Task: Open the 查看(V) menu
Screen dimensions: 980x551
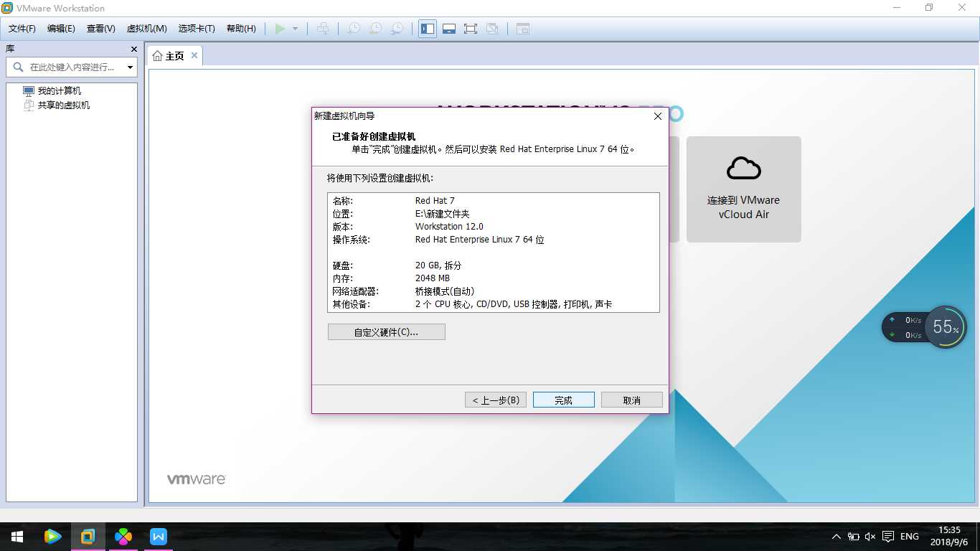Action: point(101,29)
